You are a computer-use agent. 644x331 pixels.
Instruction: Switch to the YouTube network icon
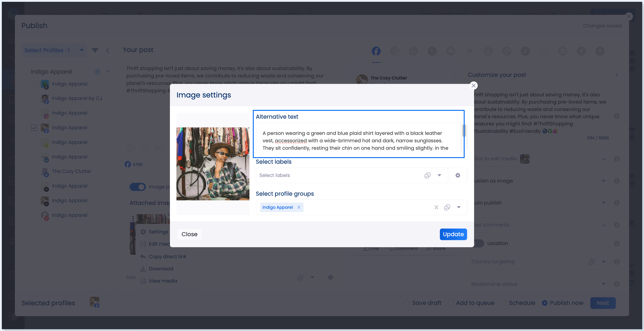(x=451, y=51)
